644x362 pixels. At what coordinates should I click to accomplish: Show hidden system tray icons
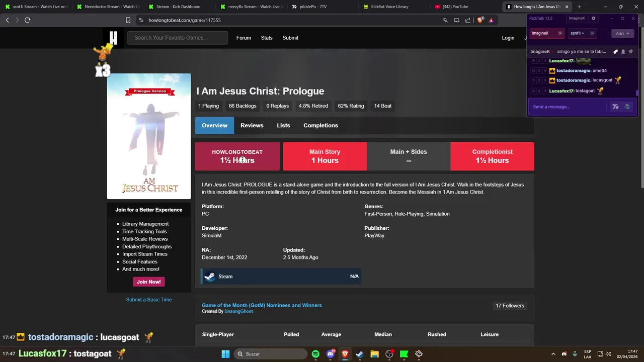click(x=553, y=354)
